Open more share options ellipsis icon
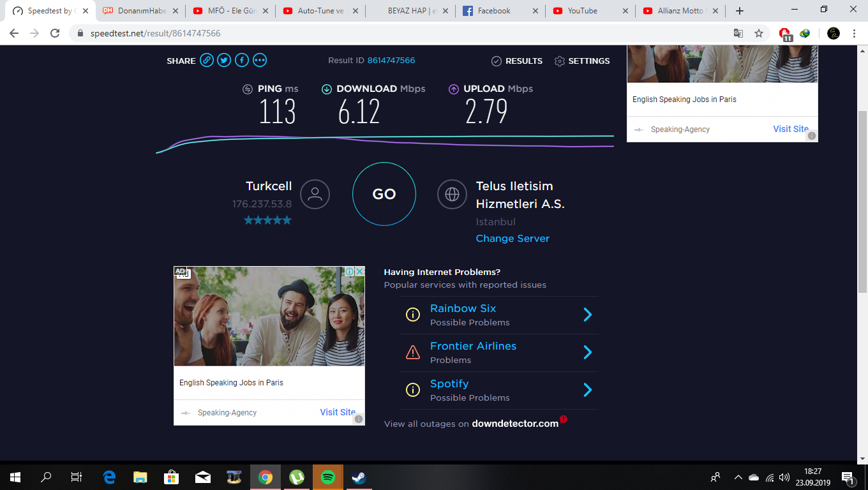868x490 pixels. tap(260, 61)
